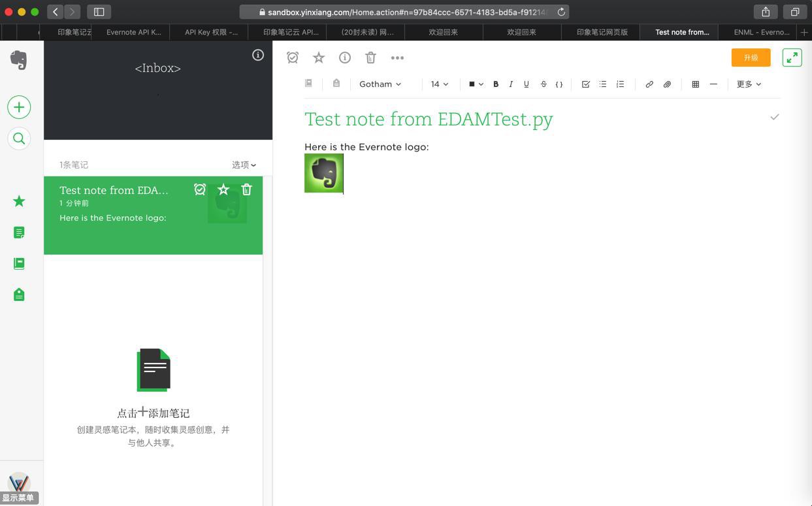The image size is (812, 506).
Task: Open Safari's share menu
Action: [766, 12]
